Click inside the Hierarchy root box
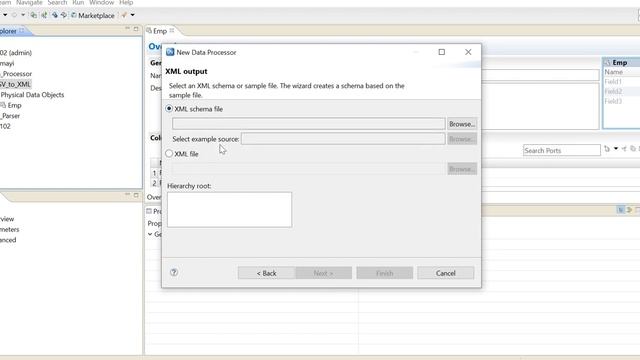640x360 pixels. click(229, 210)
